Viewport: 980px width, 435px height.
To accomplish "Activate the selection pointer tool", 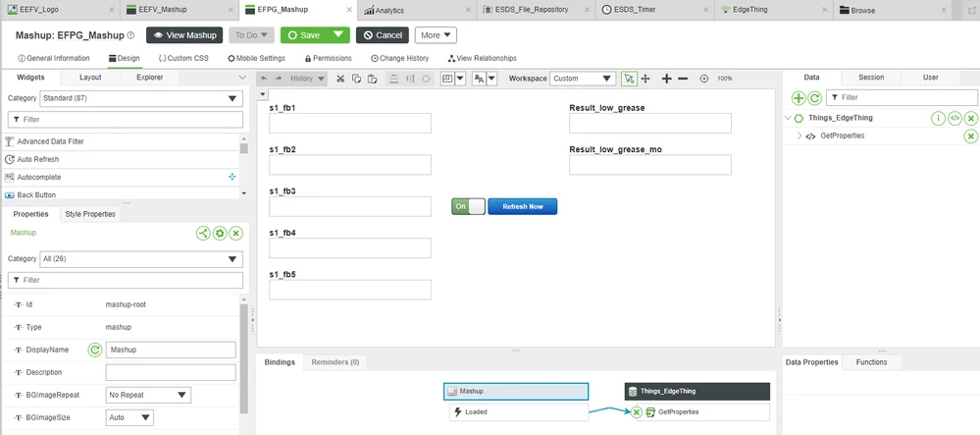I will tap(630, 79).
